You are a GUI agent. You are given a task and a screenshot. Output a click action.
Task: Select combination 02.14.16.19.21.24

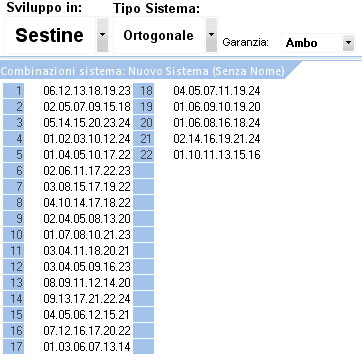(x=217, y=139)
